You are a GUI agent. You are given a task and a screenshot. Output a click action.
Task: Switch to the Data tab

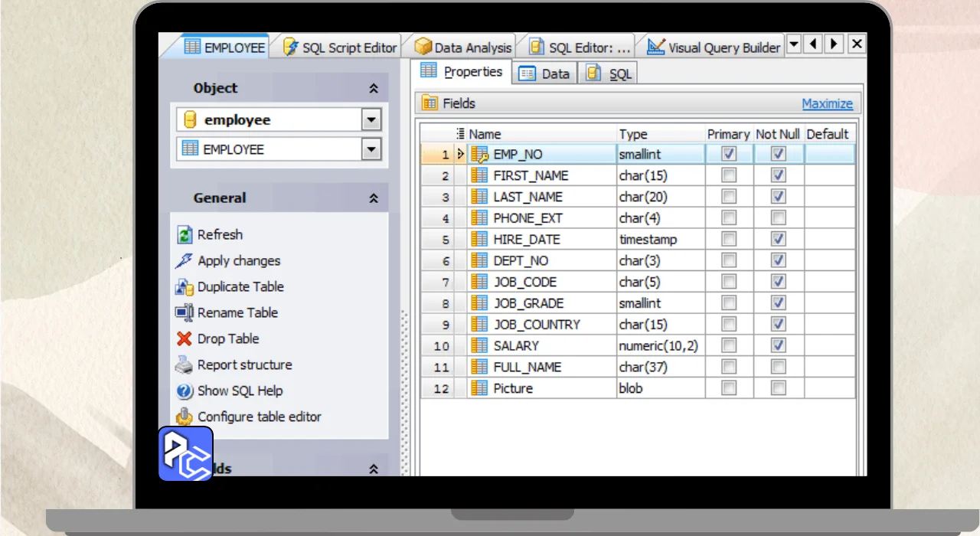(x=545, y=74)
